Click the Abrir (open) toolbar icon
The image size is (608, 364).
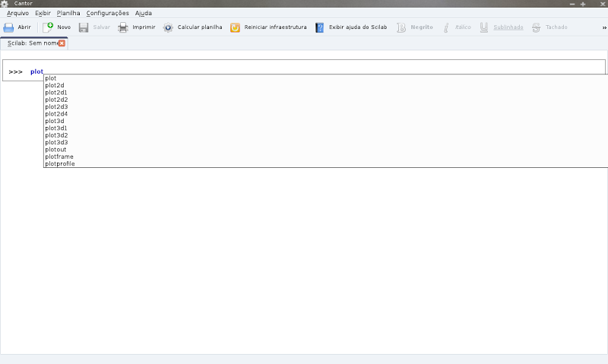pyautogui.click(x=8, y=27)
